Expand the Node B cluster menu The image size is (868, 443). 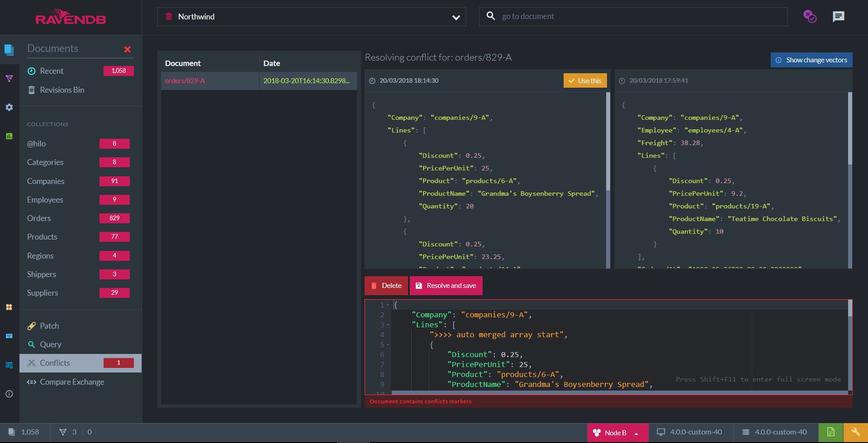pyautogui.click(x=617, y=433)
